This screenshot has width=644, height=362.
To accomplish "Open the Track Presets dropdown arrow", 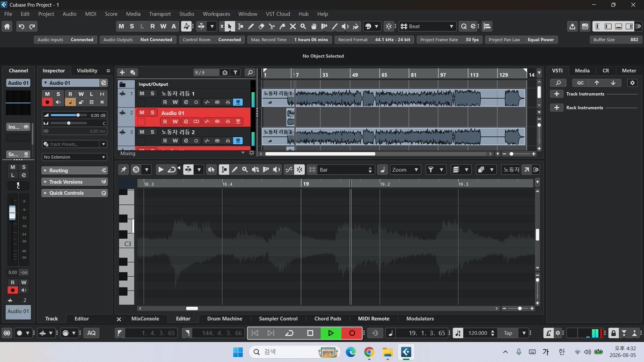I will coord(104,144).
